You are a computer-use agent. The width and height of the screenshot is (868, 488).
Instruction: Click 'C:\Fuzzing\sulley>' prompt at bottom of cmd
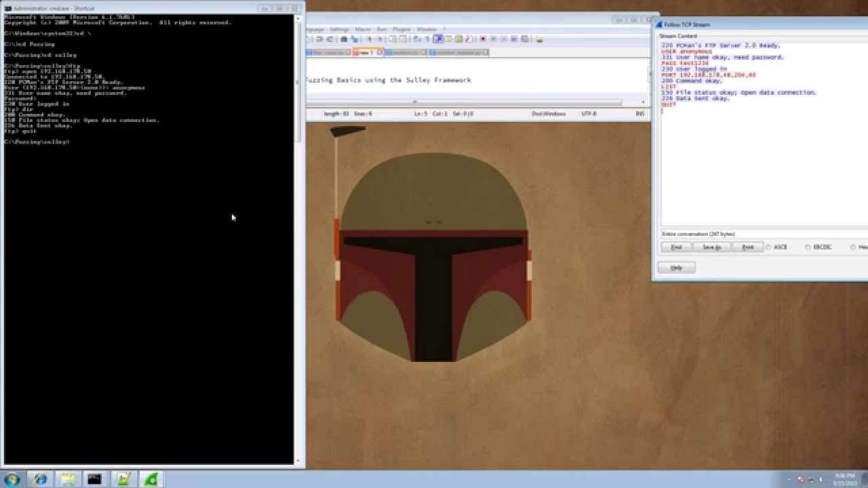(x=37, y=142)
